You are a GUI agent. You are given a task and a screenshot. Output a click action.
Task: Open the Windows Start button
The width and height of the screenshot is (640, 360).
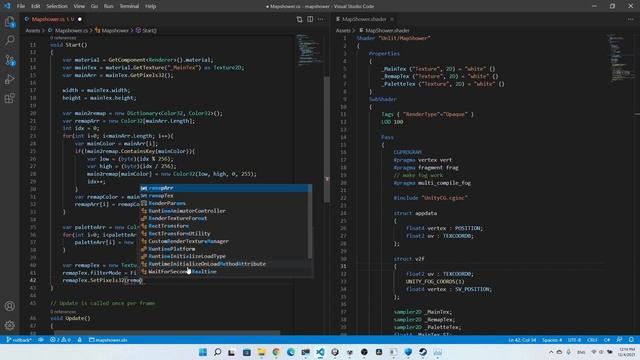click(203, 352)
